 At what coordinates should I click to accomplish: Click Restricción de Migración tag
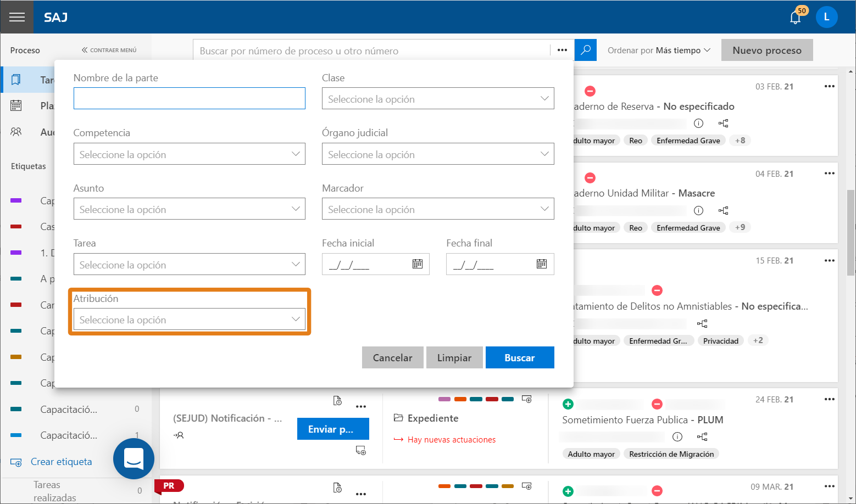tap(671, 454)
